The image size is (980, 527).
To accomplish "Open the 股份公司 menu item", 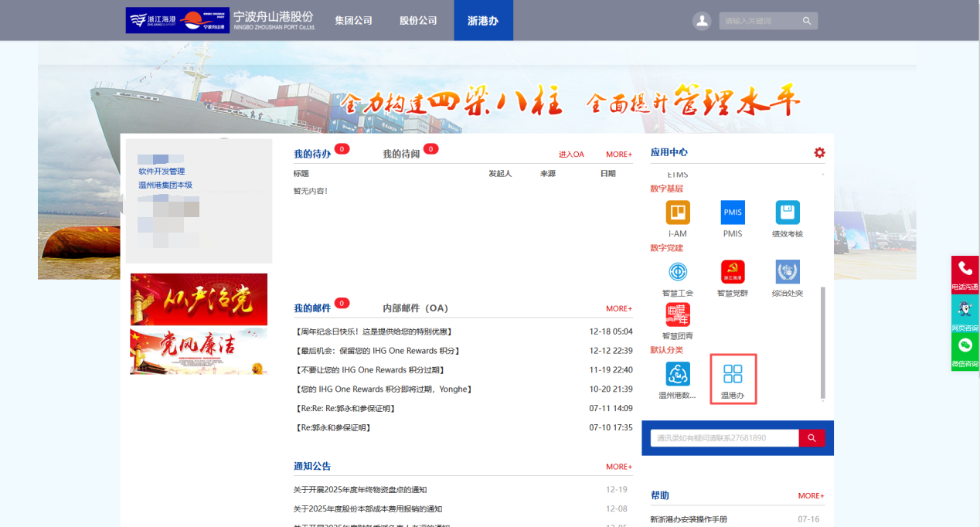I will tap(417, 20).
